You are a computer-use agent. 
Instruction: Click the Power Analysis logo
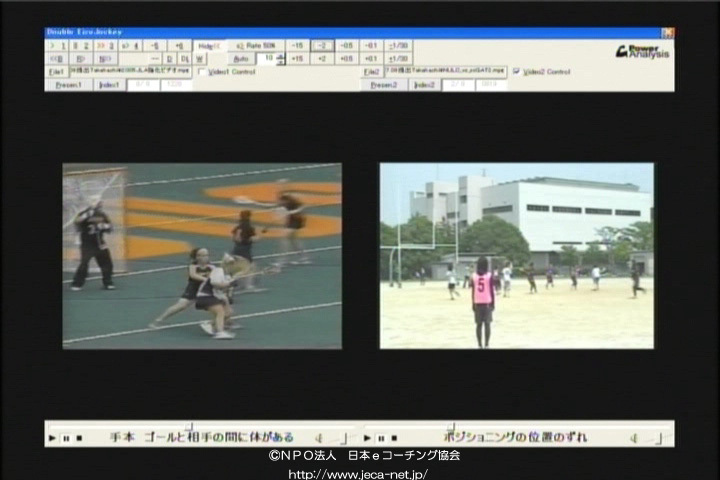click(642, 52)
